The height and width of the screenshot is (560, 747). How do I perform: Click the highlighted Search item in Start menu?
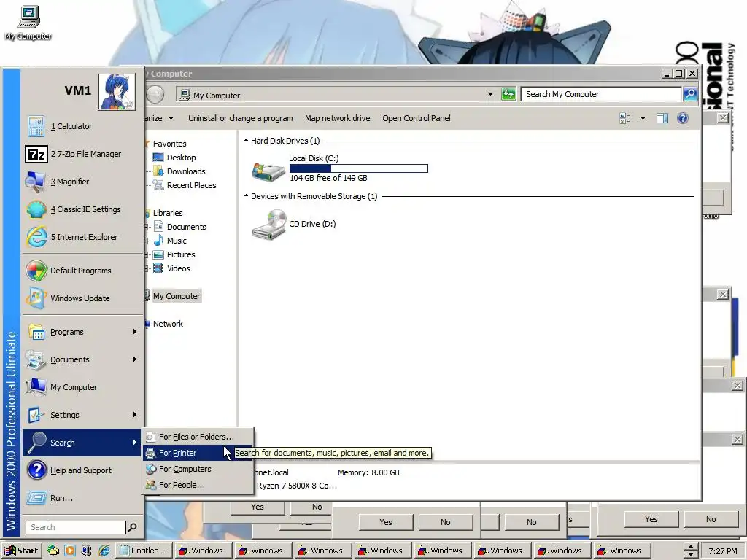click(82, 443)
